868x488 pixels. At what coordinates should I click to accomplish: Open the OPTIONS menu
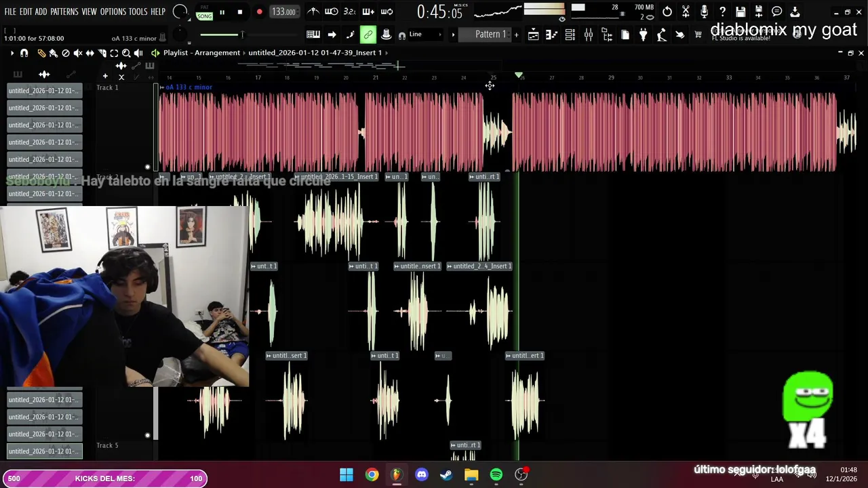point(113,12)
